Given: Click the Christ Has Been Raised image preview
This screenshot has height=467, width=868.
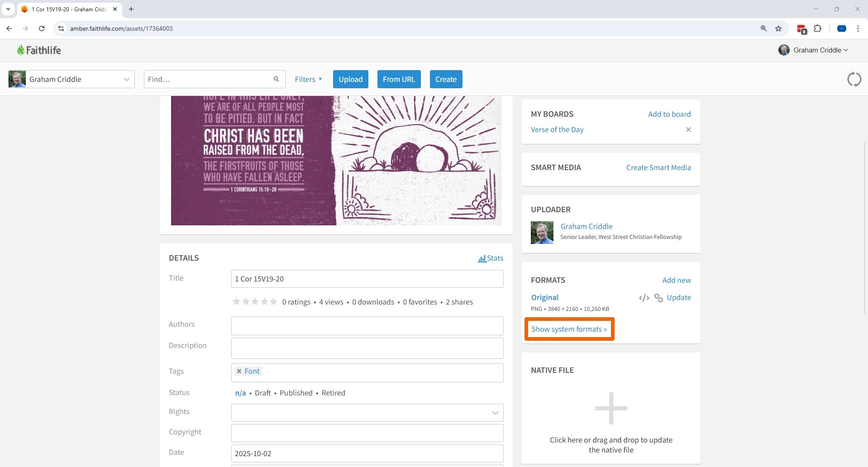Looking at the screenshot, I should 336,160.
